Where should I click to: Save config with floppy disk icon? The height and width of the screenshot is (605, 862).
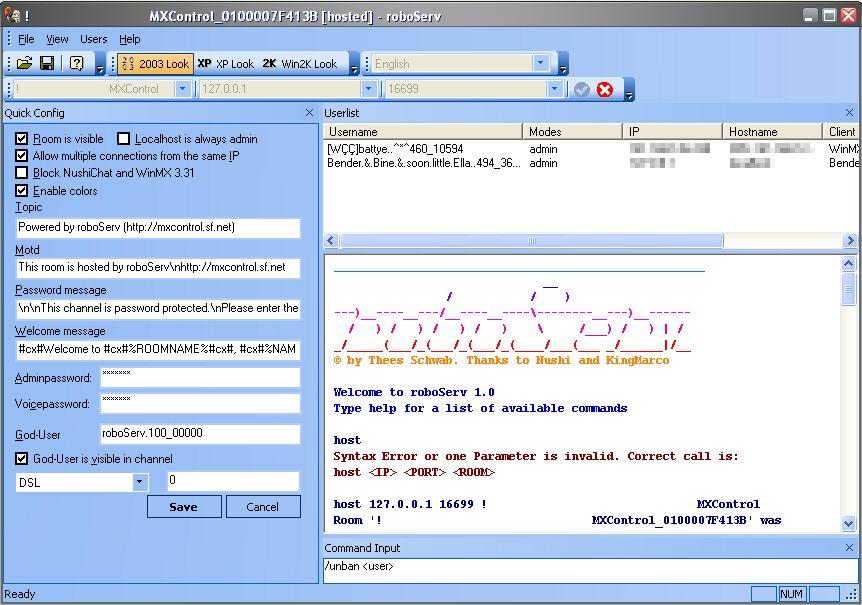coord(47,63)
